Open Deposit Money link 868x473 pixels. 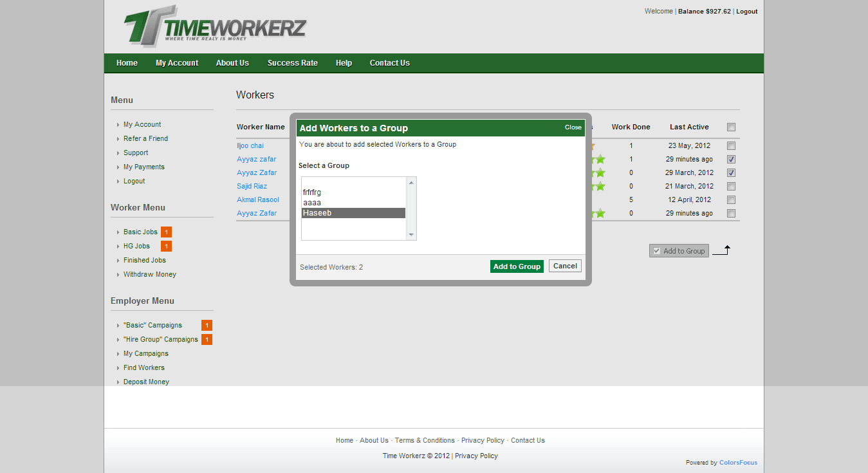pyautogui.click(x=146, y=382)
